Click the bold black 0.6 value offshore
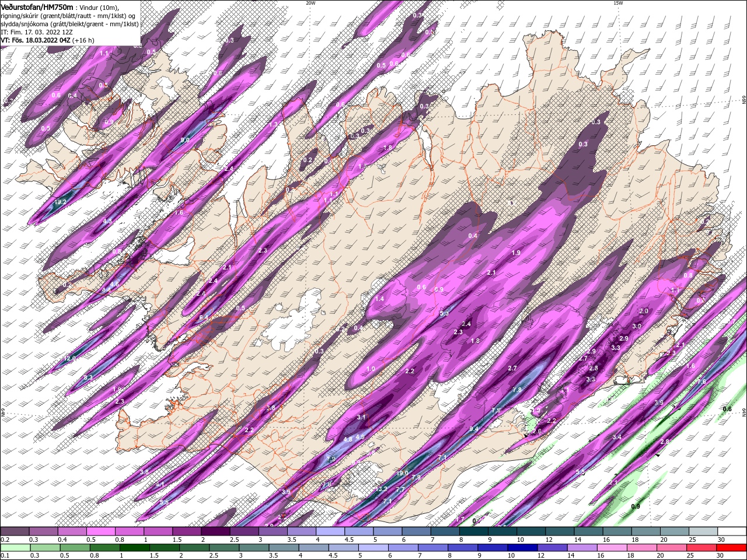Screen dimensions: 747x560 [x=727, y=409]
